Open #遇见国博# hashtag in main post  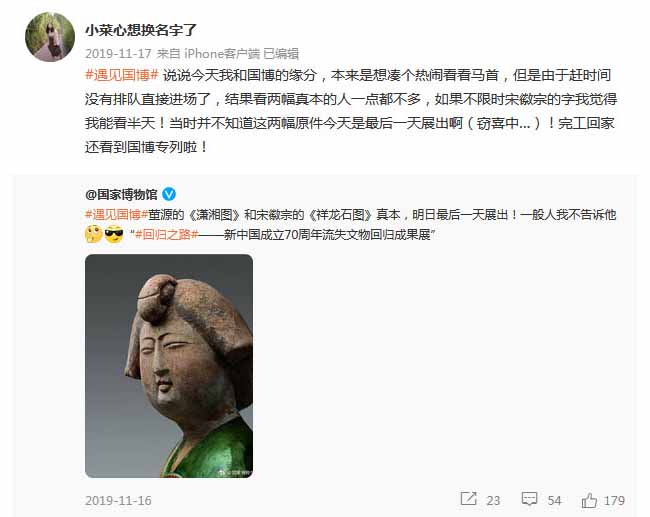[x=122, y=75]
